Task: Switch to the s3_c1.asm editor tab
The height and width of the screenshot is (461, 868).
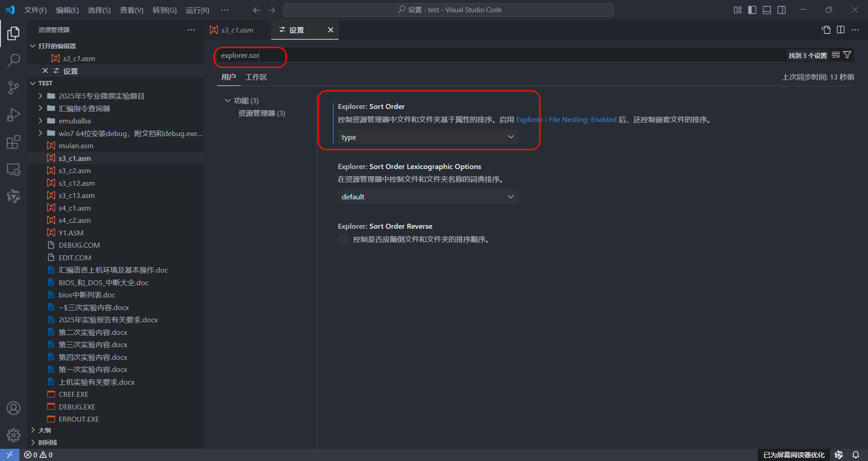Action: click(x=237, y=30)
